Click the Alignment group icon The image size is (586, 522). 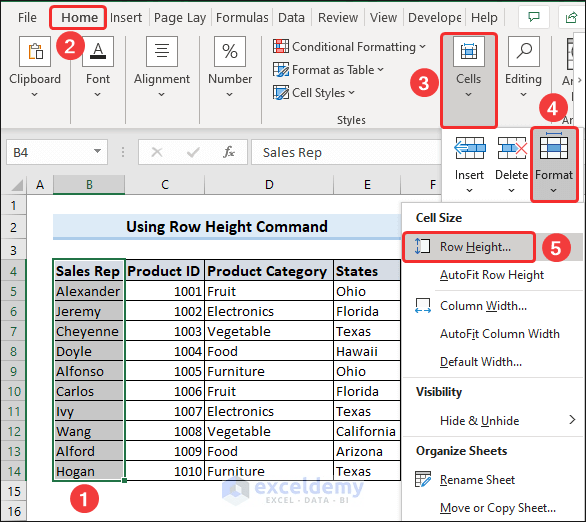[162, 51]
